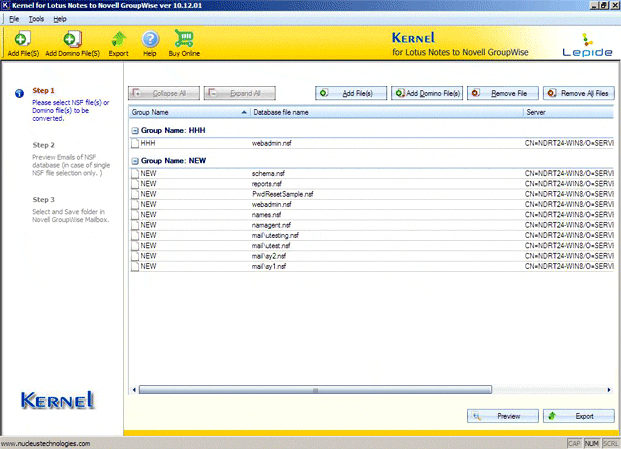The width and height of the screenshot is (621, 449).
Task: Click the Remove All Files button
Action: point(579,93)
